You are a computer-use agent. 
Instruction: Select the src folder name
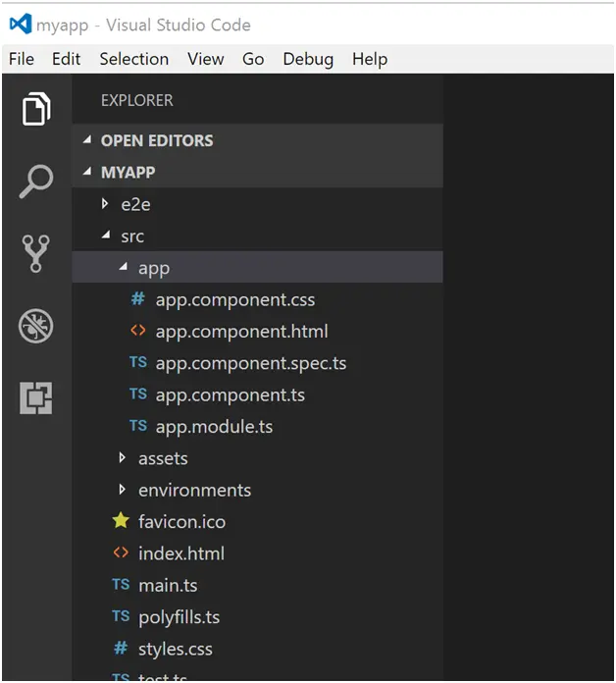tap(132, 236)
